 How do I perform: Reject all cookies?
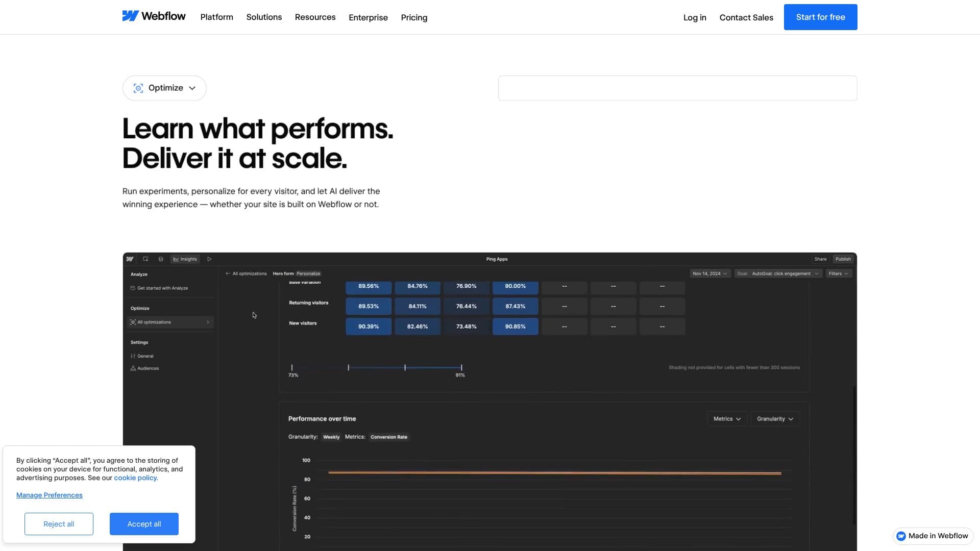pyautogui.click(x=59, y=524)
